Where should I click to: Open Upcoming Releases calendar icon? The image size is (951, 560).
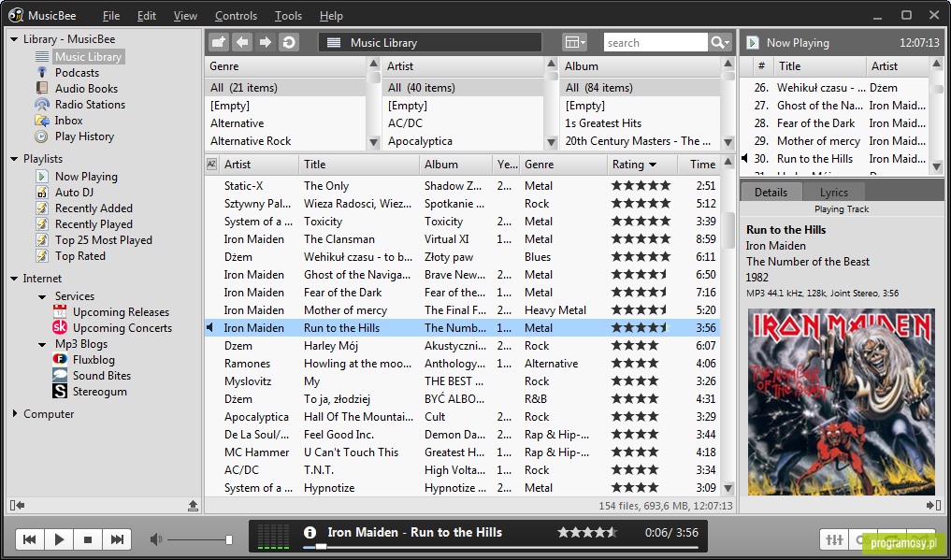[x=60, y=312]
